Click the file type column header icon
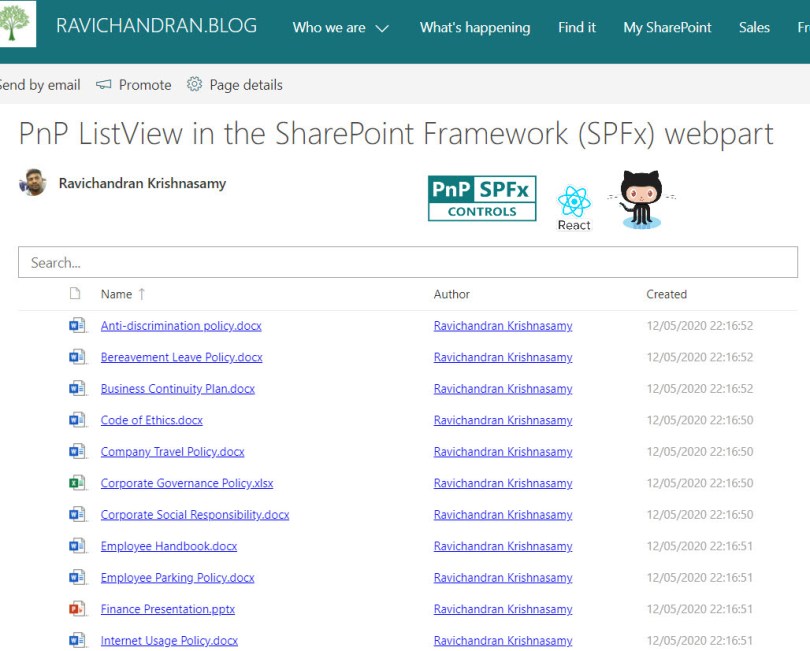 75,294
